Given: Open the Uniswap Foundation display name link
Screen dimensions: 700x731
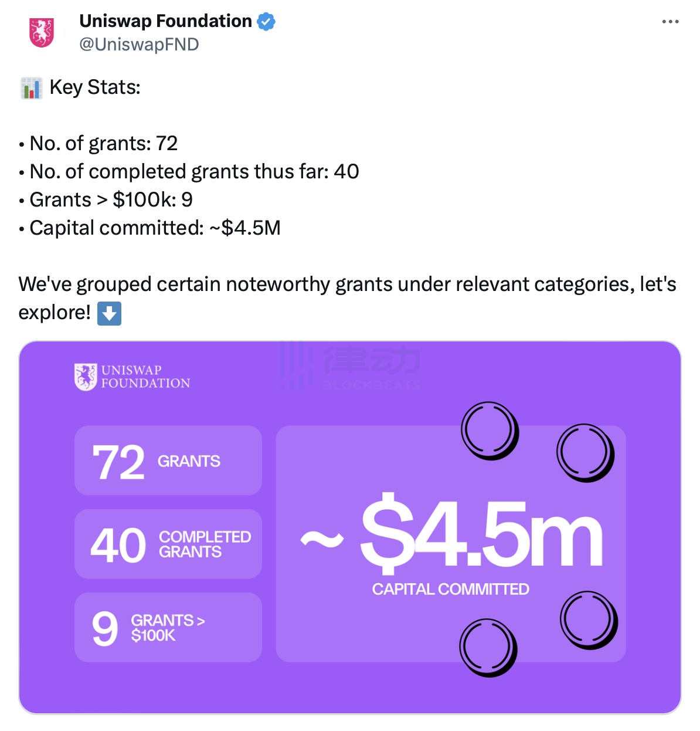Looking at the screenshot, I should (x=165, y=21).
